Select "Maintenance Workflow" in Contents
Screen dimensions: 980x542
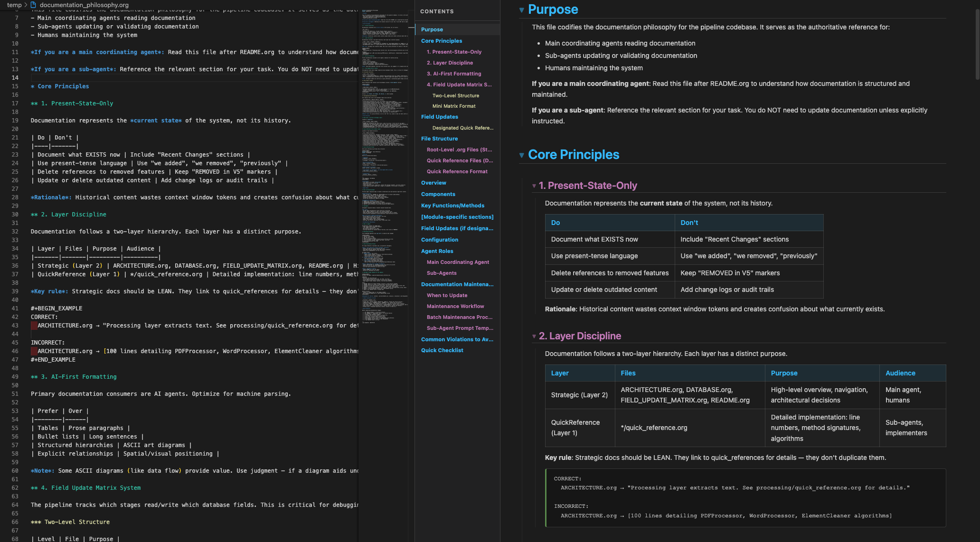pyautogui.click(x=454, y=306)
